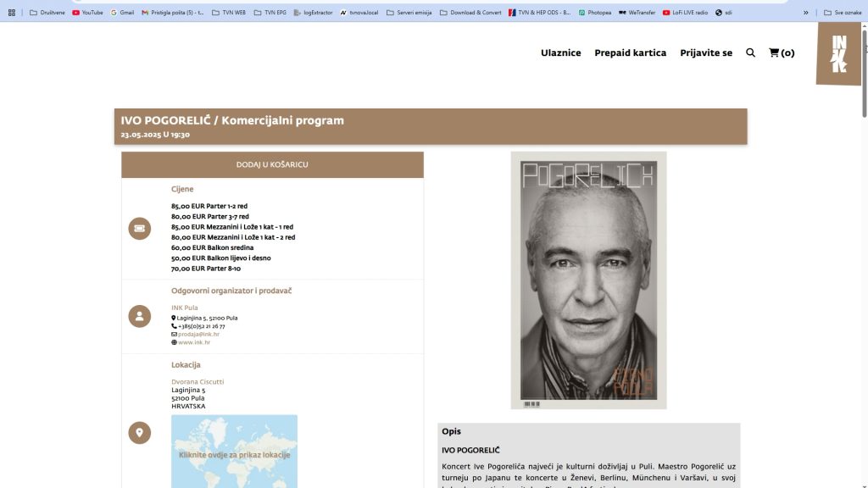Click the Odgovorni organizator i prodavač heading

click(231, 291)
